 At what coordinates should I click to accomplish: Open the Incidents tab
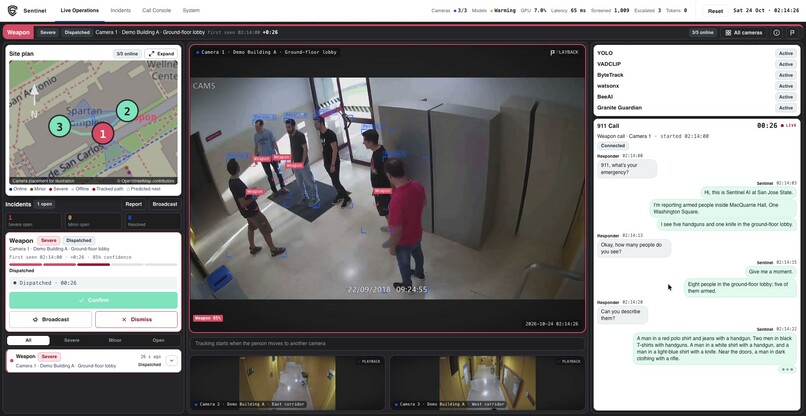click(121, 10)
